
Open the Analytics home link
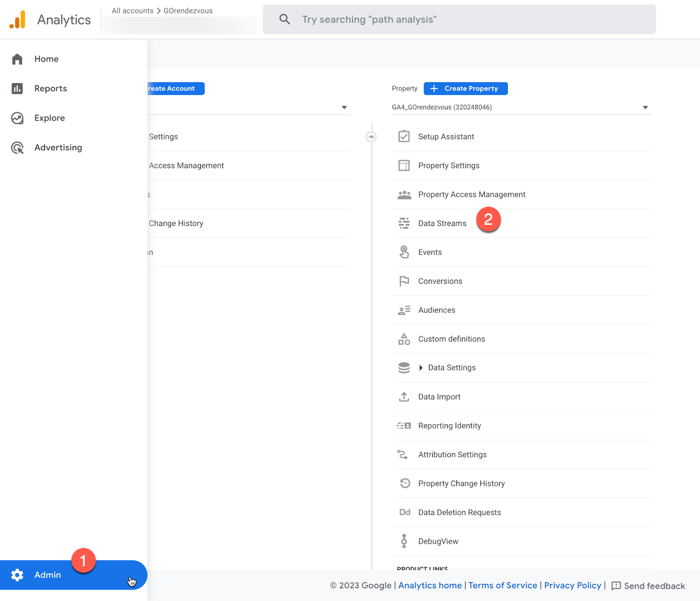click(x=430, y=585)
